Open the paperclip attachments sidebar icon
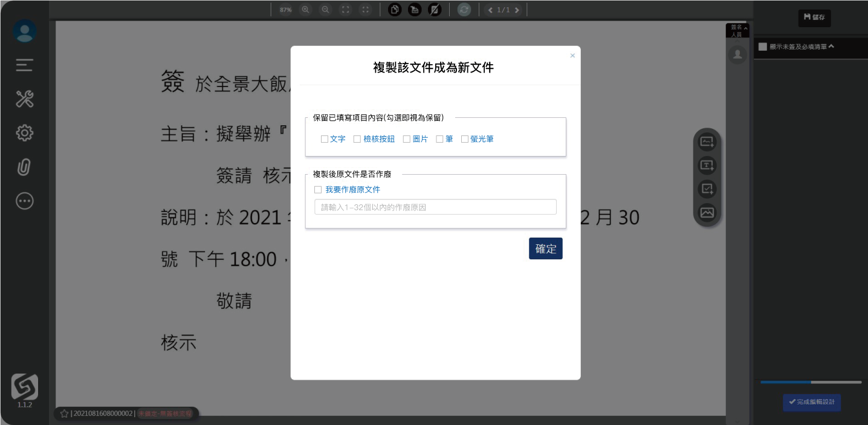868x425 pixels. coord(24,167)
